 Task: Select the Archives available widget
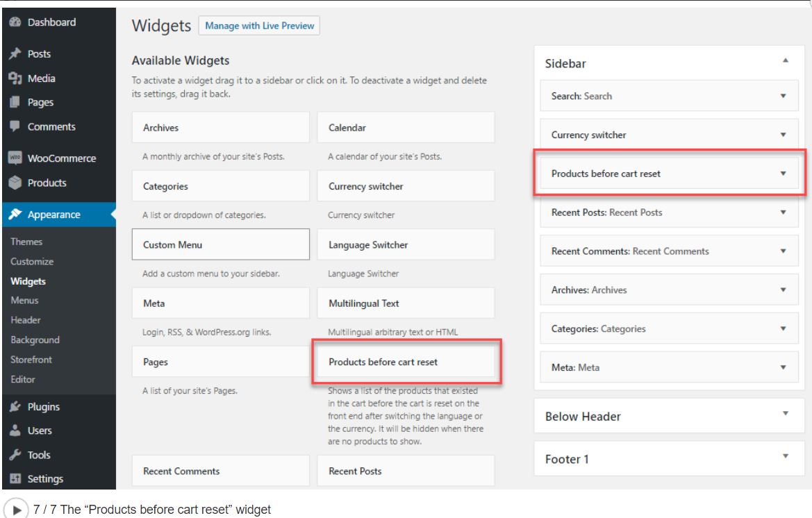point(221,127)
